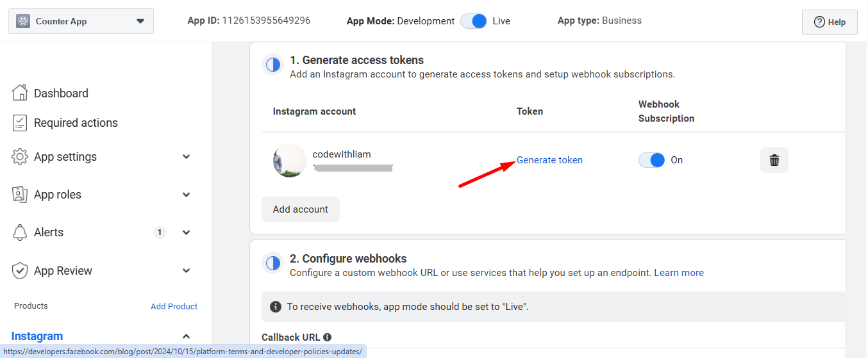Image resolution: width=868 pixels, height=358 pixels.
Task: Expand App Review chevron
Action: (187, 271)
